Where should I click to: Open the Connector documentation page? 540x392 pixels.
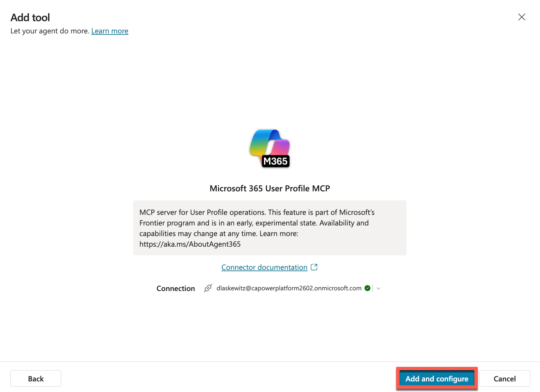pos(264,267)
